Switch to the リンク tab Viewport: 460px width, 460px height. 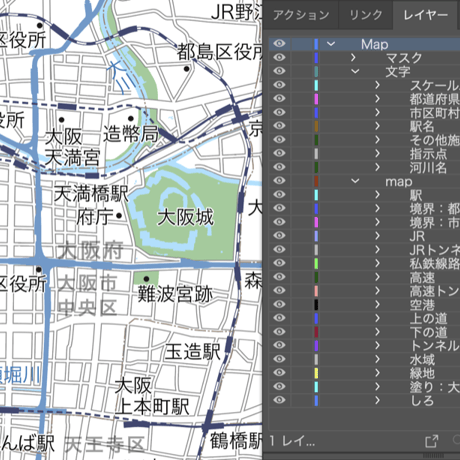click(x=366, y=15)
